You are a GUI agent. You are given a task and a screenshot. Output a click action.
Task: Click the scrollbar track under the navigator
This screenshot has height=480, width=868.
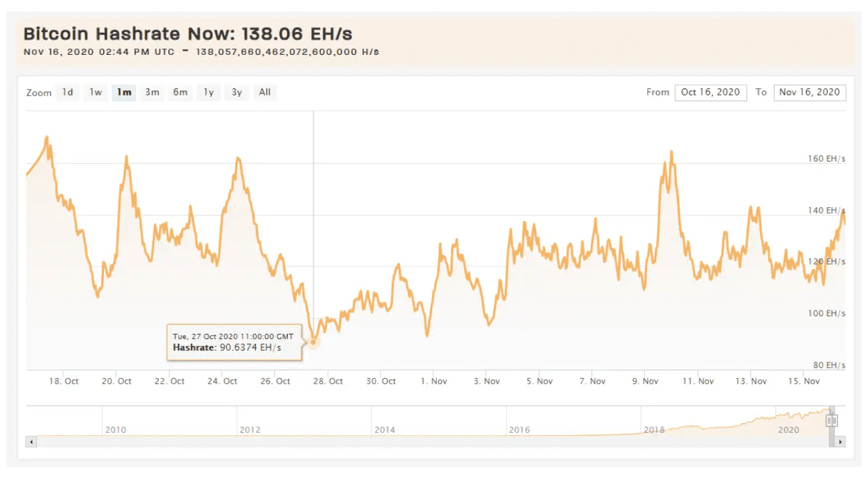[x=428, y=442]
